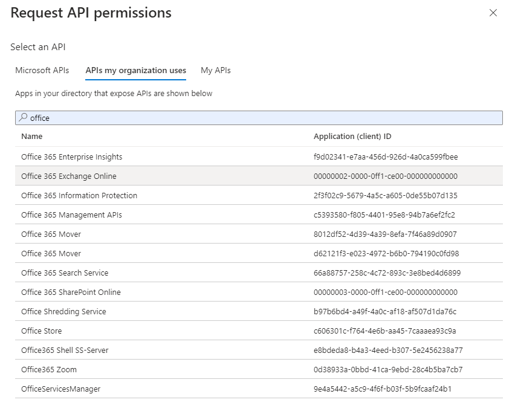Open Office 365 SharePoint Online
This screenshot has width=515, height=420.
tap(259, 292)
